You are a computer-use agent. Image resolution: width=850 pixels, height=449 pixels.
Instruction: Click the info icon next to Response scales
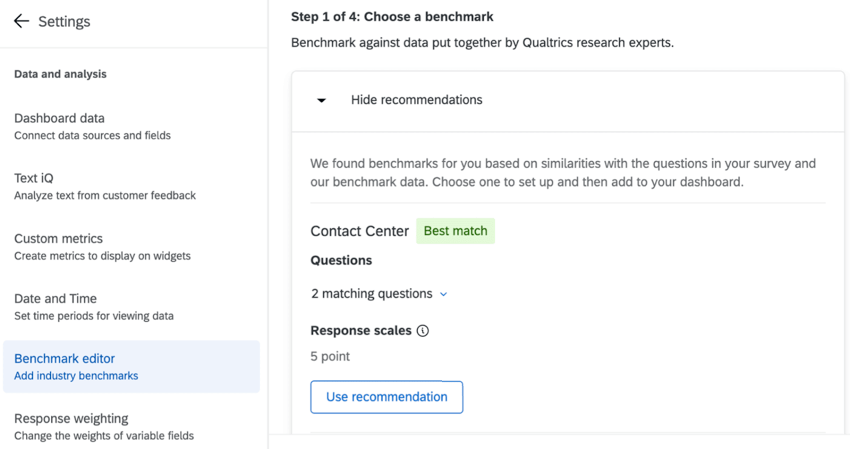pyautogui.click(x=423, y=331)
